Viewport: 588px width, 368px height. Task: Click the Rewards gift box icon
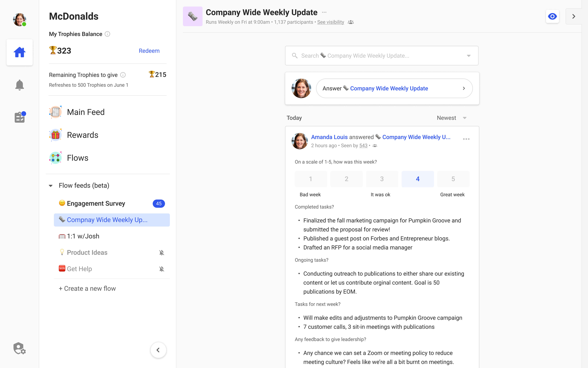[55, 135]
